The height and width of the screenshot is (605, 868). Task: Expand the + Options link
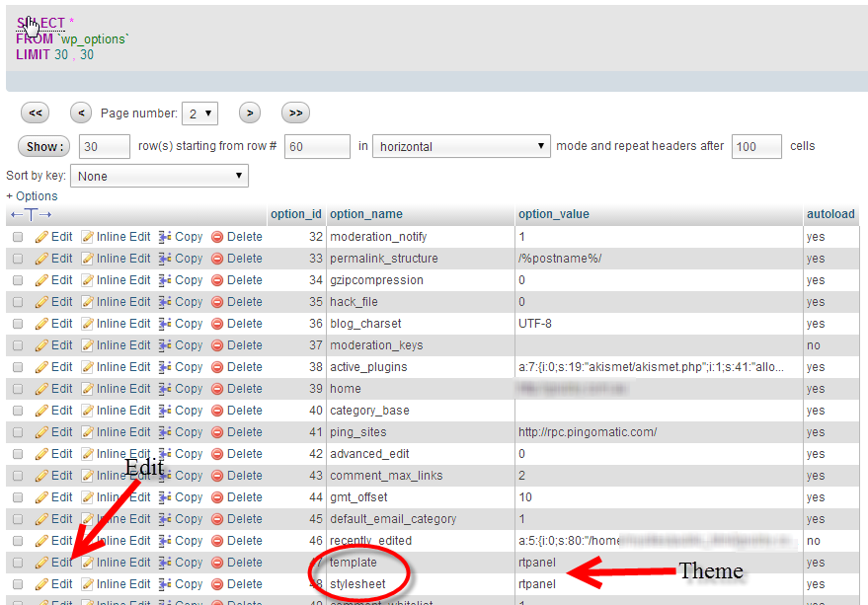[x=33, y=196]
